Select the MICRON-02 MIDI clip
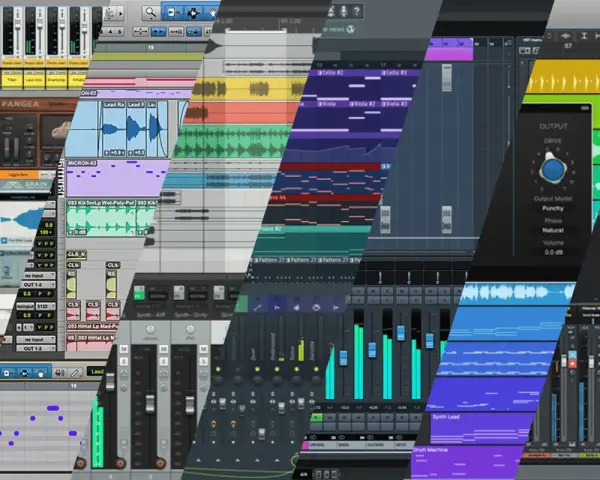 117,178
